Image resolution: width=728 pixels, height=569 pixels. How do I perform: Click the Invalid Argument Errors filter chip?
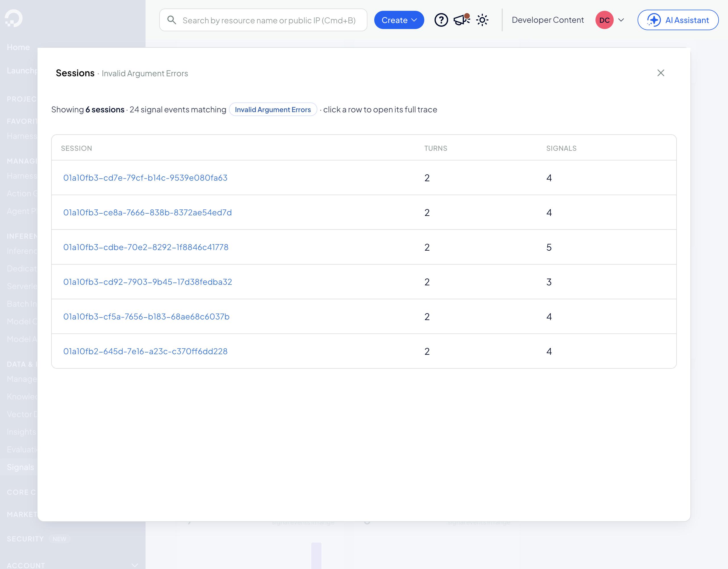pyautogui.click(x=273, y=110)
